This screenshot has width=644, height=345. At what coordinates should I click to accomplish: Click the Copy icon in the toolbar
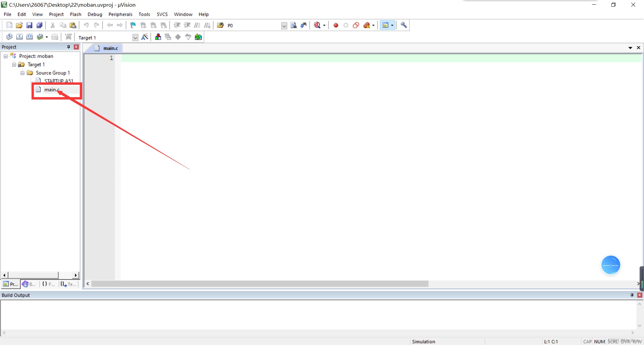[63, 25]
